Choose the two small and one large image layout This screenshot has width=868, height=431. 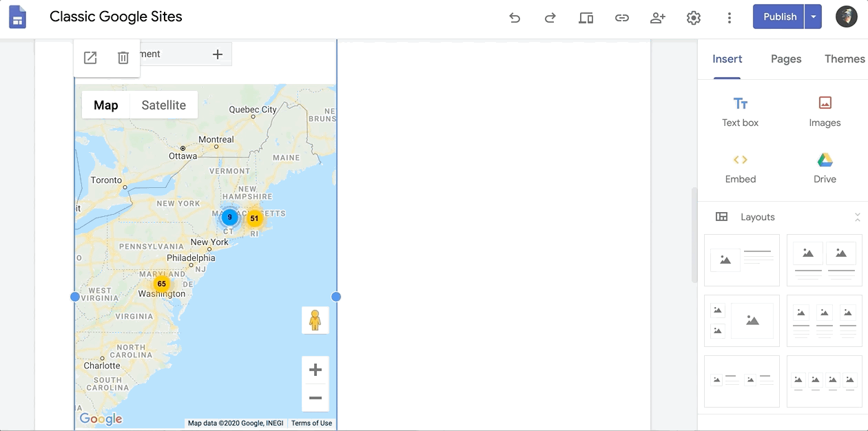[742, 321]
